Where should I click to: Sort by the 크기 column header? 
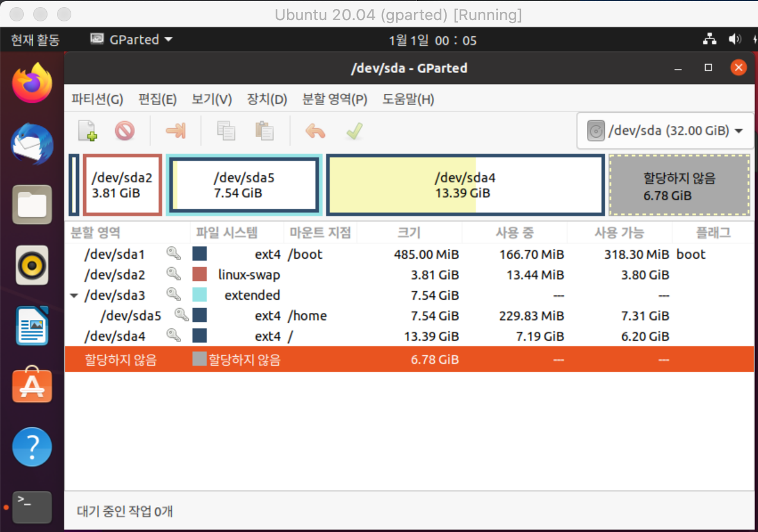409,233
